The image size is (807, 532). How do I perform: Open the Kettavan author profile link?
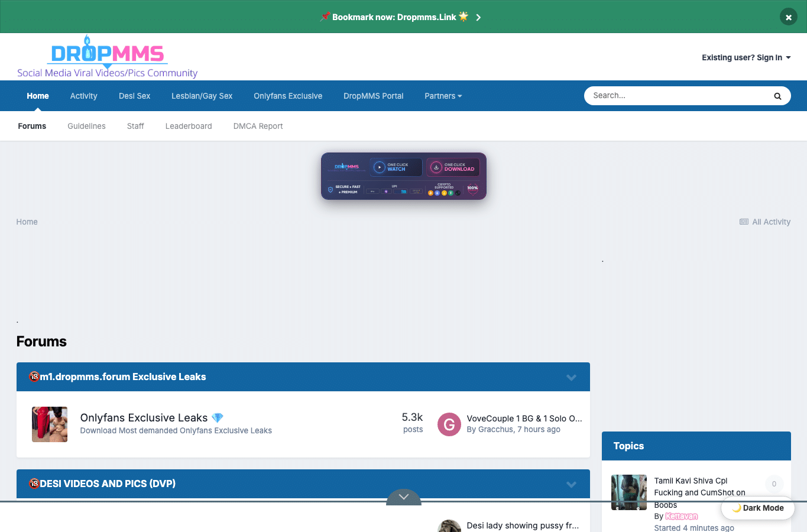(x=682, y=516)
